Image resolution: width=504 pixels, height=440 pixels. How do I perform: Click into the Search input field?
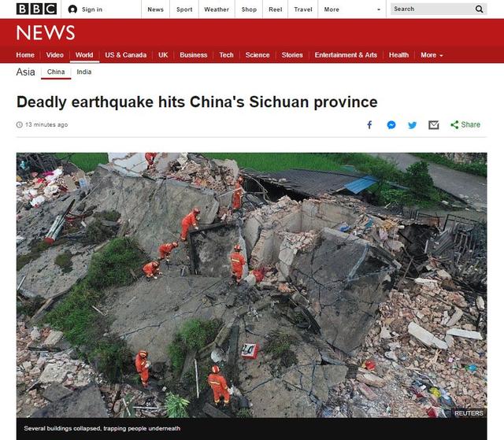432,9
